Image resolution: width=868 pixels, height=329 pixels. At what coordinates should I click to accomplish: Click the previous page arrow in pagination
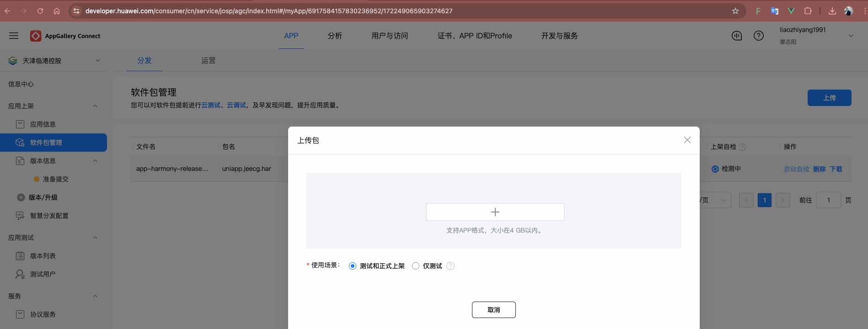tap(746, 200)
